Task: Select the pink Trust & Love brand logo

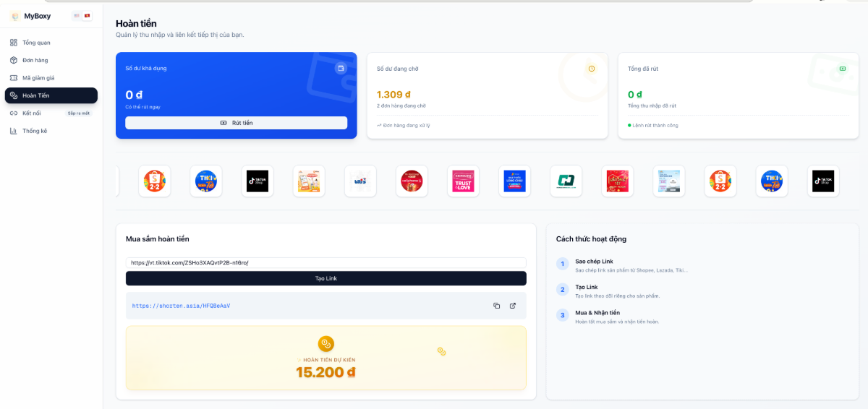Action: 463,181
